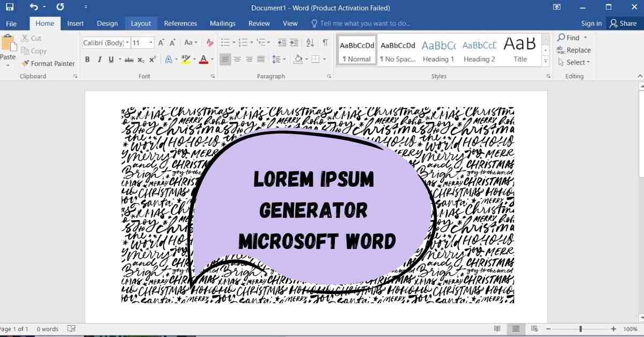Click the Clear All Formatting icon
The height and width of the screenshot is (337, 644).
click(210, 43)
